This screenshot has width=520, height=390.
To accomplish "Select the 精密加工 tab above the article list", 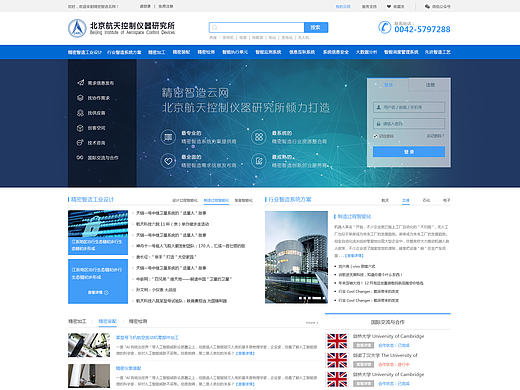I will tap(77, 321).
